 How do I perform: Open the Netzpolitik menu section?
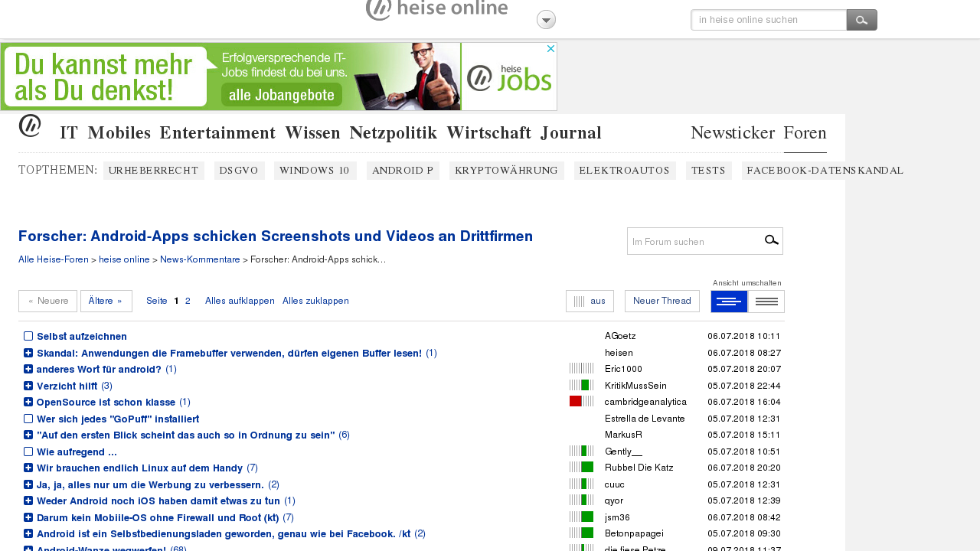click(x=394, y=133)
